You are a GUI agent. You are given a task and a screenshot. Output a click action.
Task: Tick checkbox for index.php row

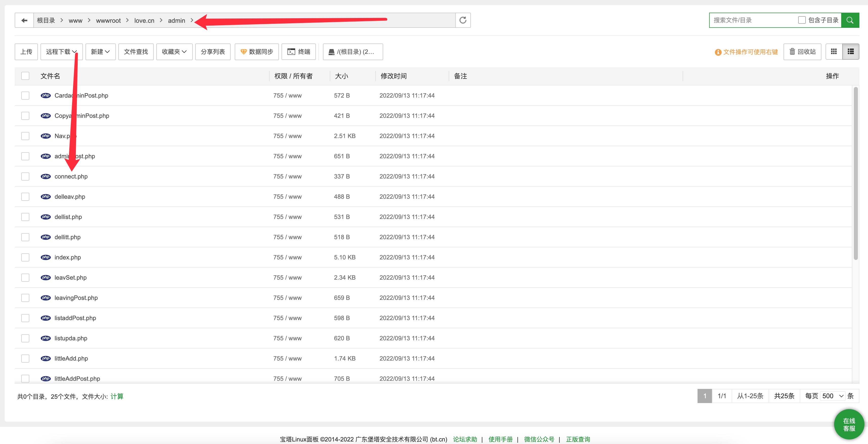tap(25, 257)
